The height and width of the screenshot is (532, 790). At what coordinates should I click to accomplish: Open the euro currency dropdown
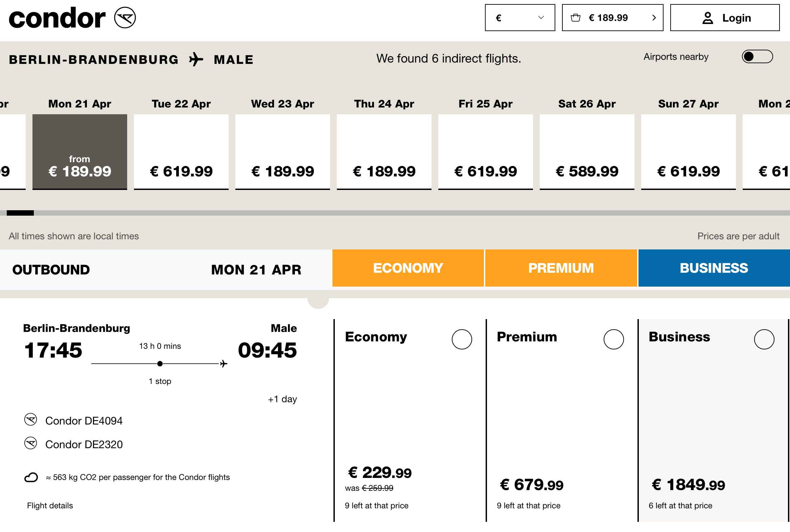520,18
